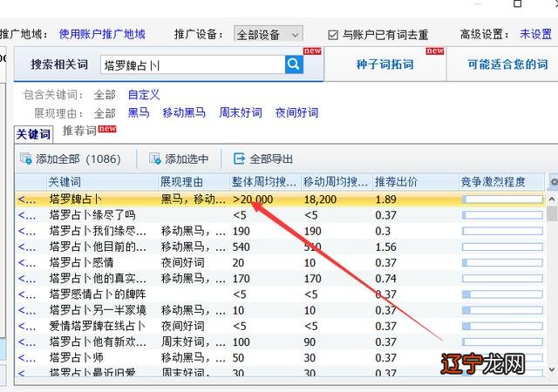
Task: Filter by 夜间好词 reason
Action: click(x=296, y=112)
